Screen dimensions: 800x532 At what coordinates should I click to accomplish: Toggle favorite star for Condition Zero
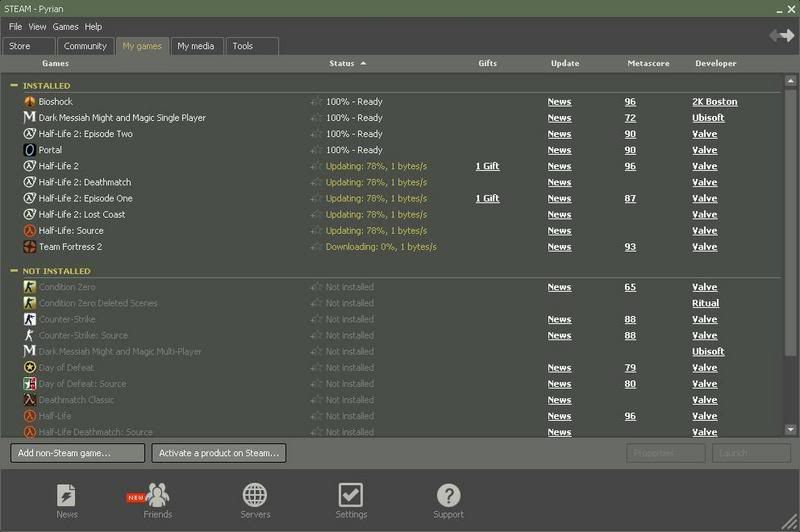[x=316, y=287]
